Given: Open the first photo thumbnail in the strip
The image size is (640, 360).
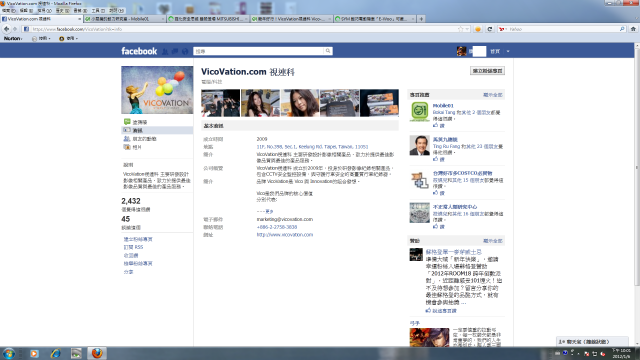Looking at the screenshot, I should point(220,103).
